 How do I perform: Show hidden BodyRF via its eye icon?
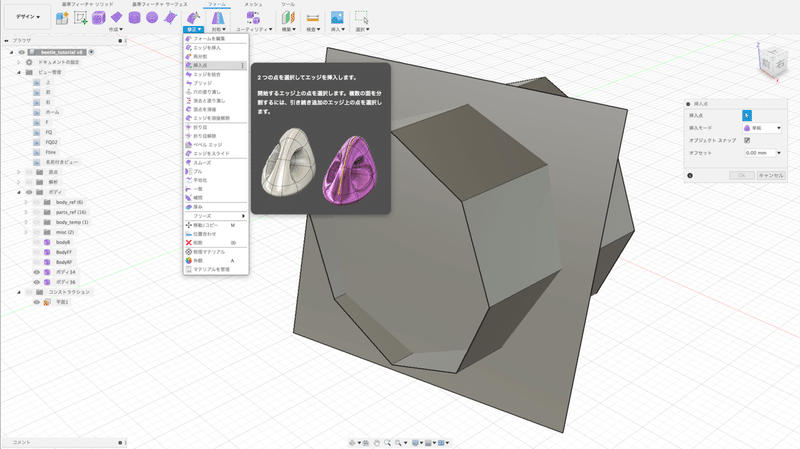37,262
